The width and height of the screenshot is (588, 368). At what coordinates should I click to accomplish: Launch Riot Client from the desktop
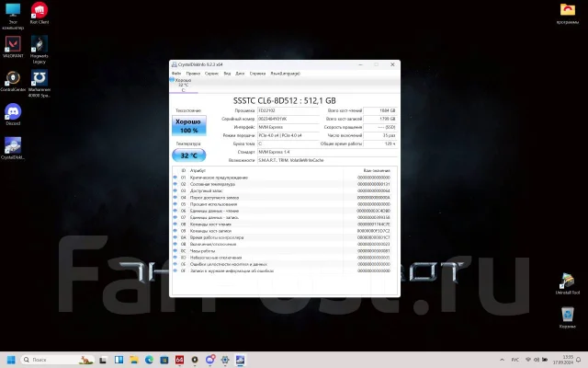pos(40,13)
